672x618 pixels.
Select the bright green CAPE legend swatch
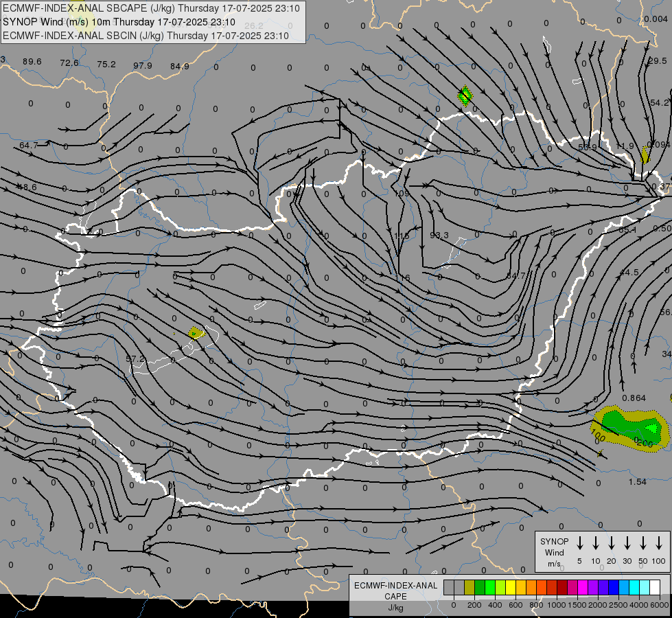490,588
